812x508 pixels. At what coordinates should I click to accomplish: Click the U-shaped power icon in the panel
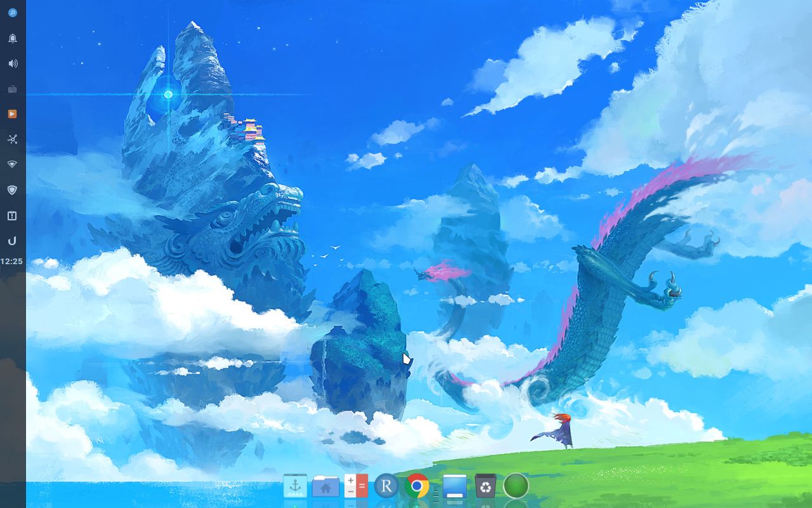click(13, 241)
